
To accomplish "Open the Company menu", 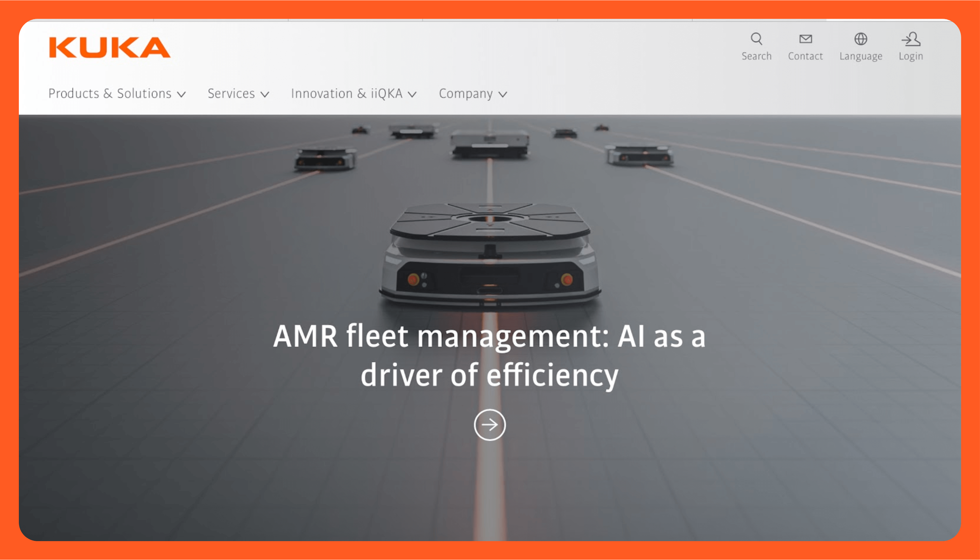I will point(465,93).
